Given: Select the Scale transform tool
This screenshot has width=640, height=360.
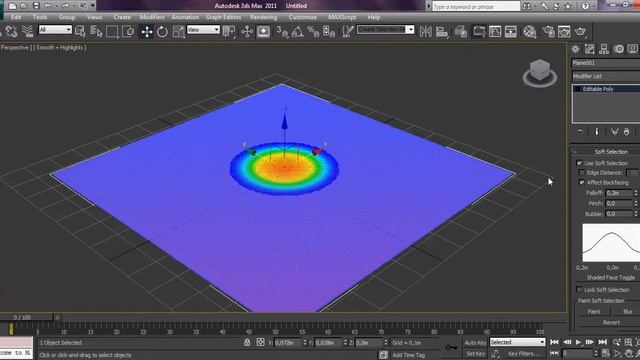Looking at the screenshot, I should click(178, 31).
